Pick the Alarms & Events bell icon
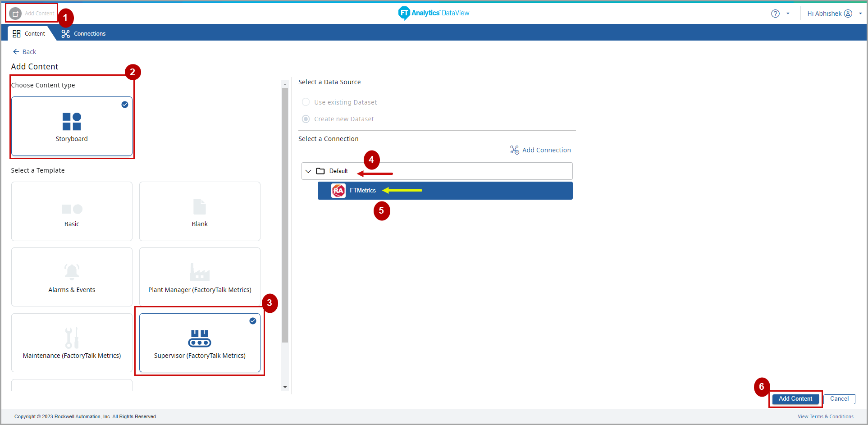This screenshot has width=868, height=425. point(72,272)
